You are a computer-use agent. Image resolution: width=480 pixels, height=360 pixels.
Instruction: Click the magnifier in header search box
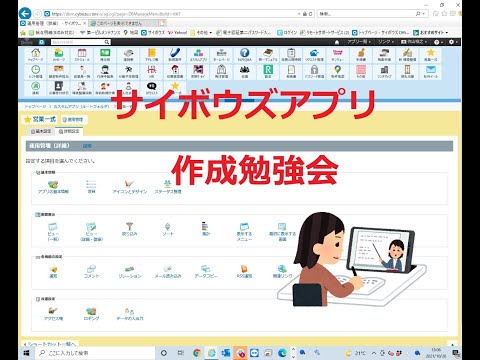pyautogui.click(x=107, y=42)
